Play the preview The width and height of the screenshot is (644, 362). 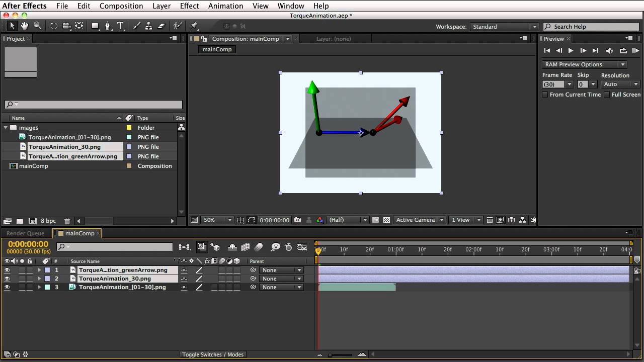point(571,50)
